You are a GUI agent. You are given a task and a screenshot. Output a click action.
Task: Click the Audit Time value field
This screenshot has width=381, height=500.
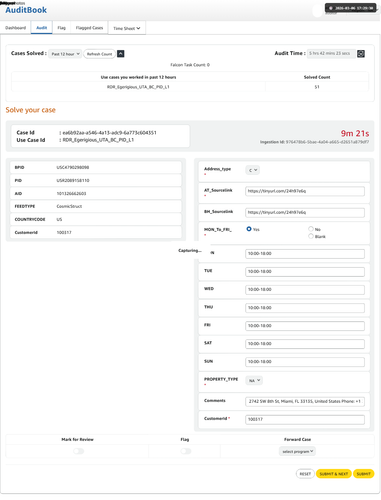point(331,53)
